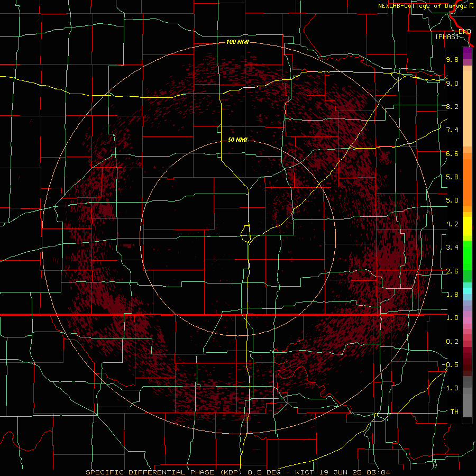
Task: Click the 1.8 scale label
Action: (x=452, y=295)
